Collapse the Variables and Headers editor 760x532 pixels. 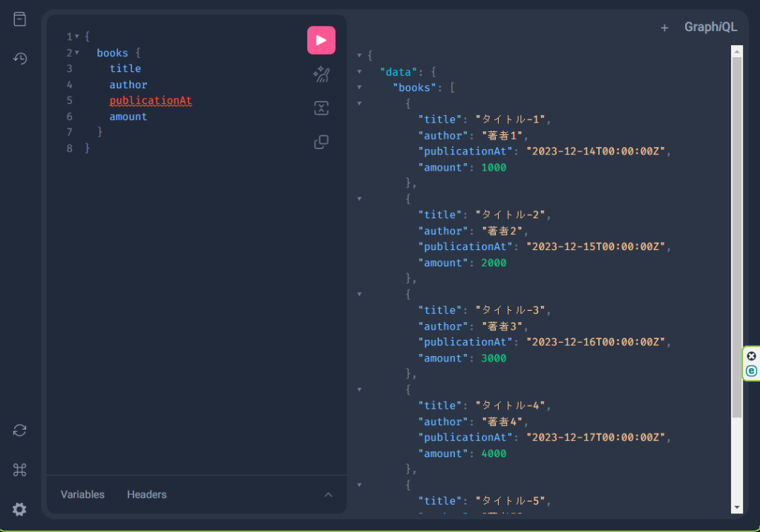pyautogui.click(x=329, y=495)
